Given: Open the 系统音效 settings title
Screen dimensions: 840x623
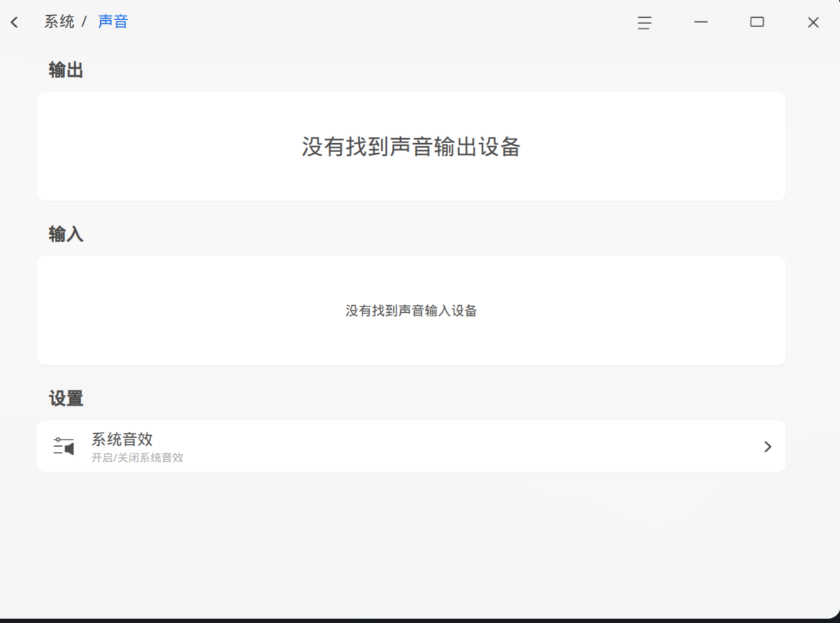Looking at the screenshot, I should [x=122, y=439].
